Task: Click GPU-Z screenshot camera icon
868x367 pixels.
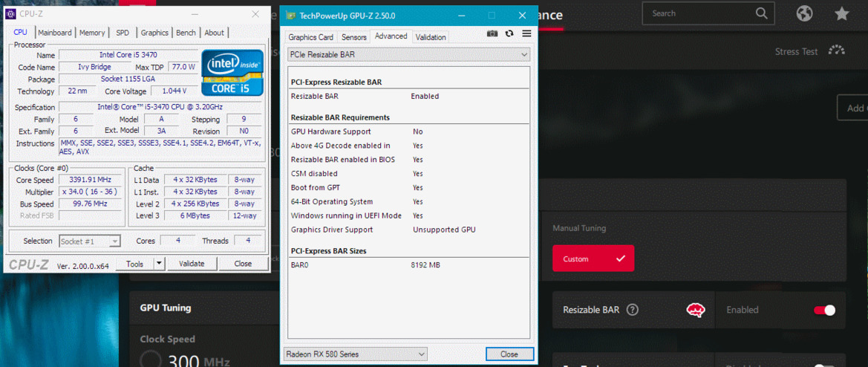Action: tap(492, 33)
